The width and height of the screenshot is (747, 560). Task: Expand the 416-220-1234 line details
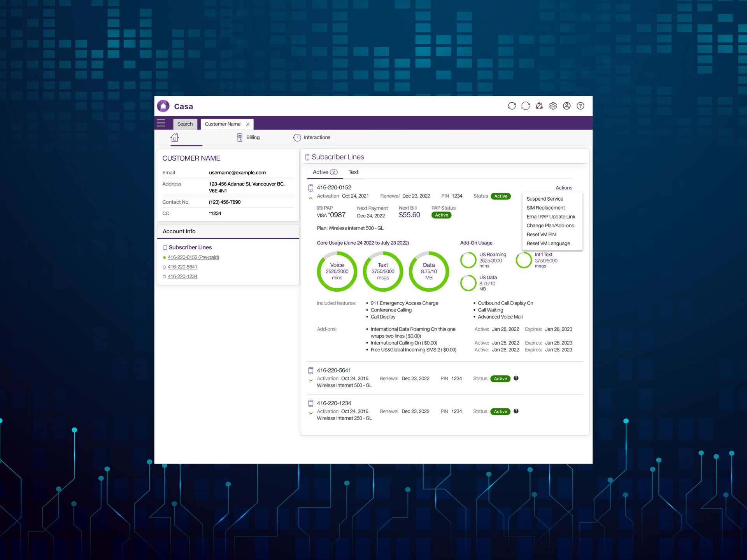[310, 413]
